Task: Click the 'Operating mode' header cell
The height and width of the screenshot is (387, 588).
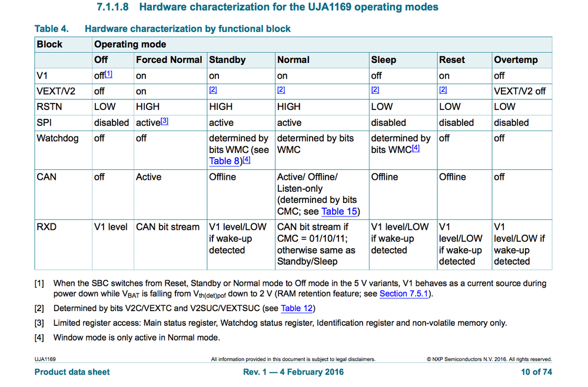Action: (x=130, y=44)
